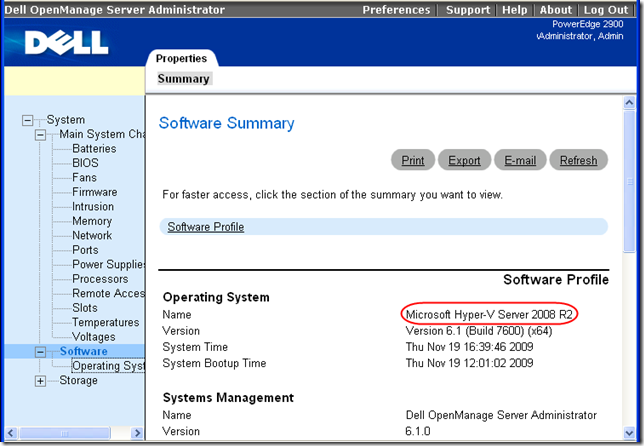644x446 pixels.
Task: Select the Properties tab
Action: coord(182,58)
